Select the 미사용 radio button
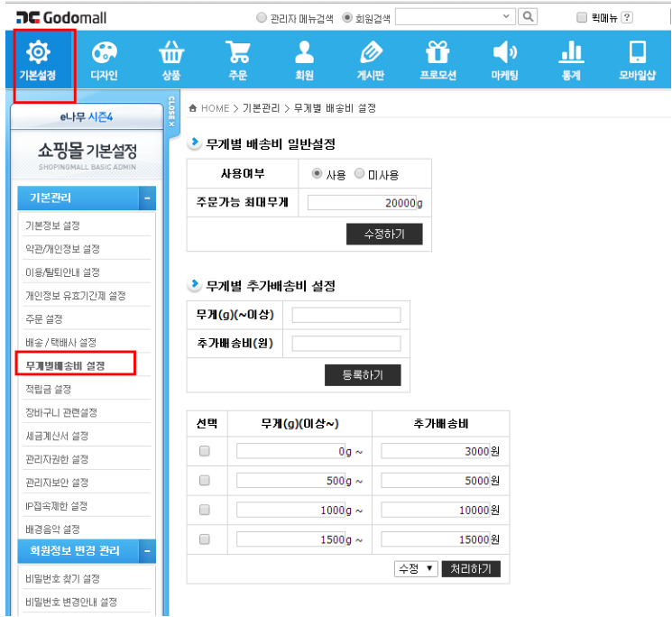The image size is (672, 617). point(360,175)
